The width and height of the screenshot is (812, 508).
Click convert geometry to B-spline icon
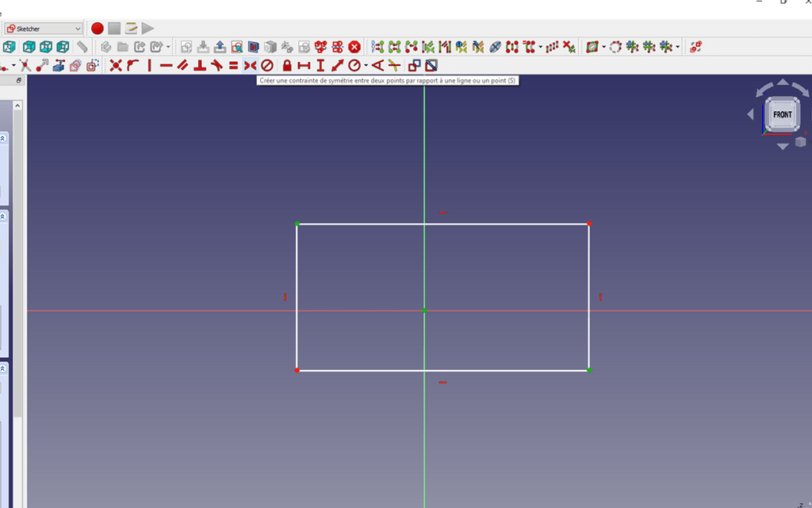(615, 47)
